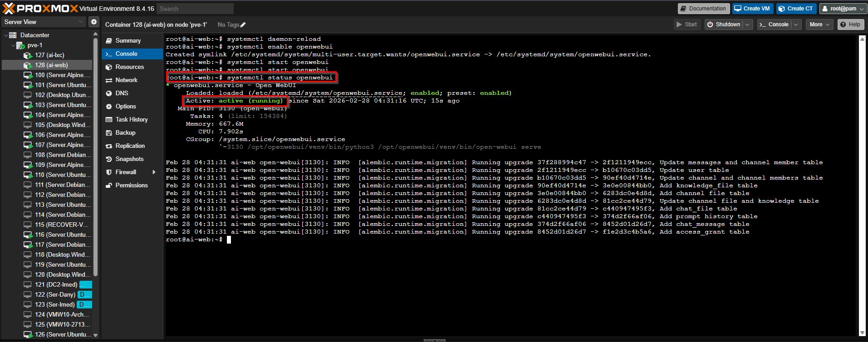Screen dimensions: 868x342
Task: Open the Resources section
Action: 129,67
